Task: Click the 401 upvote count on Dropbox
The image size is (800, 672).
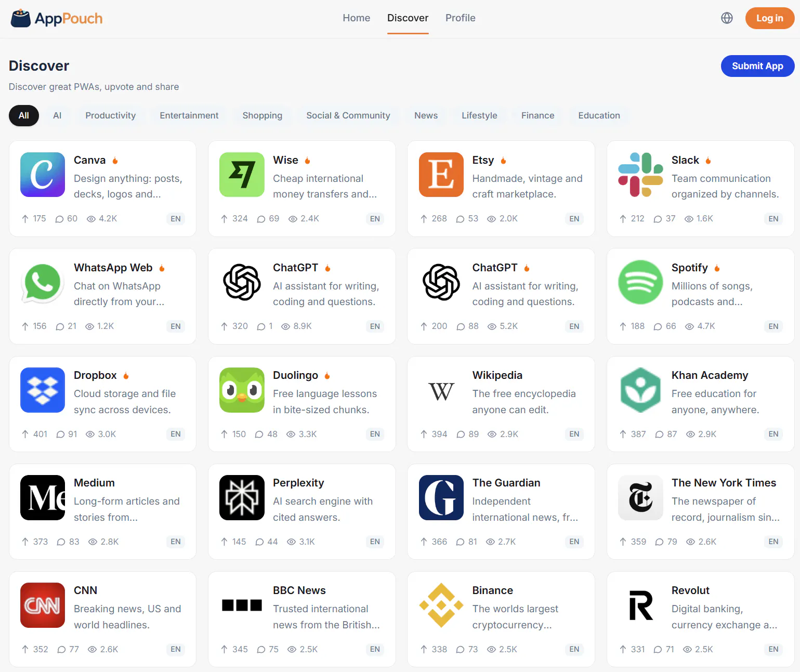Action: point(40,434)
